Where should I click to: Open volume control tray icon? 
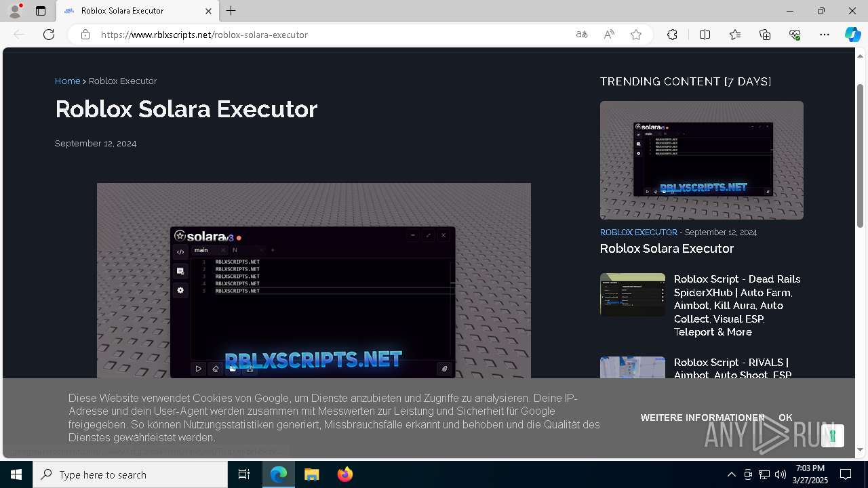[781, 474]
